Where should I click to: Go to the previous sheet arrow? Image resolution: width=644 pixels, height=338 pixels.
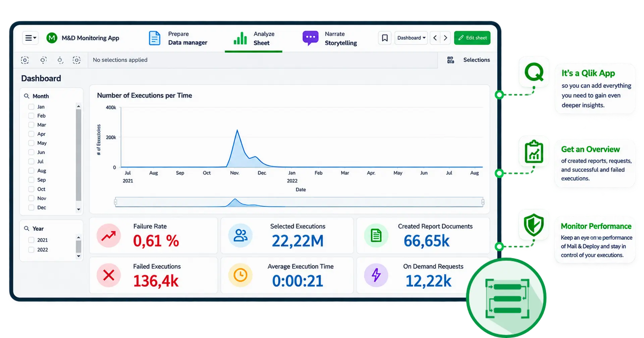[435, 38]
